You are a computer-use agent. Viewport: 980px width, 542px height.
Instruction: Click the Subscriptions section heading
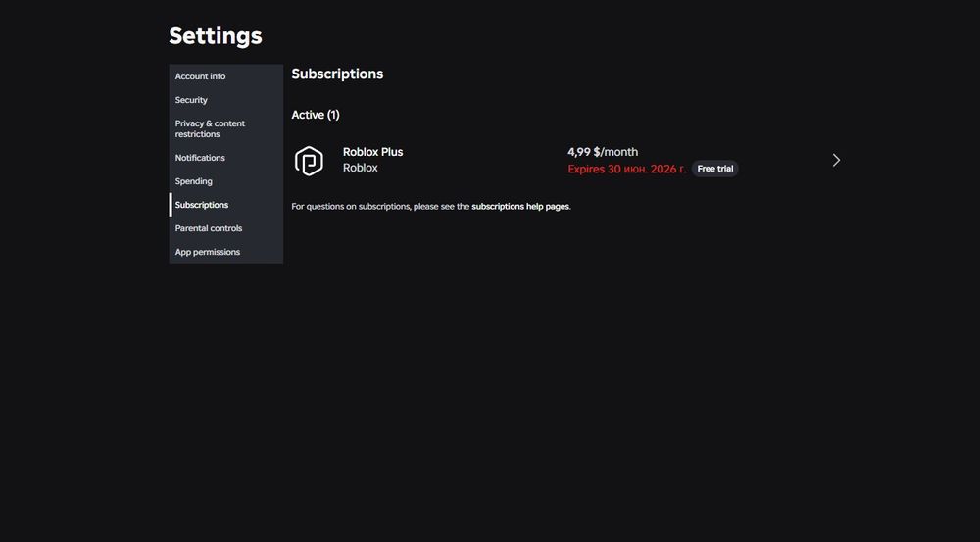[x=337, y=74]
